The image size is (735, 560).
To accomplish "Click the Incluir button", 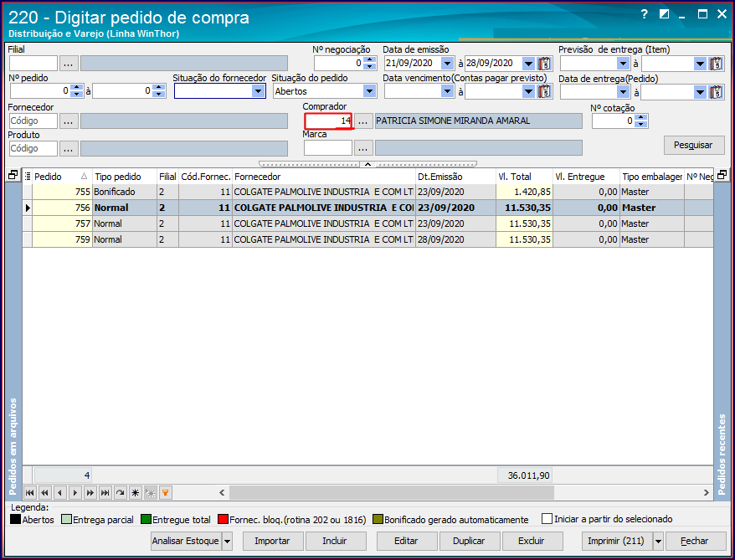I will click(335, 542).
